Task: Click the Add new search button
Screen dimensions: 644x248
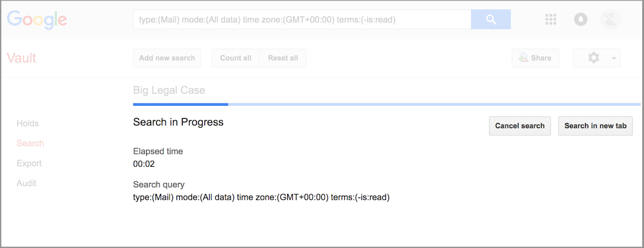Action: pos(167,58)
